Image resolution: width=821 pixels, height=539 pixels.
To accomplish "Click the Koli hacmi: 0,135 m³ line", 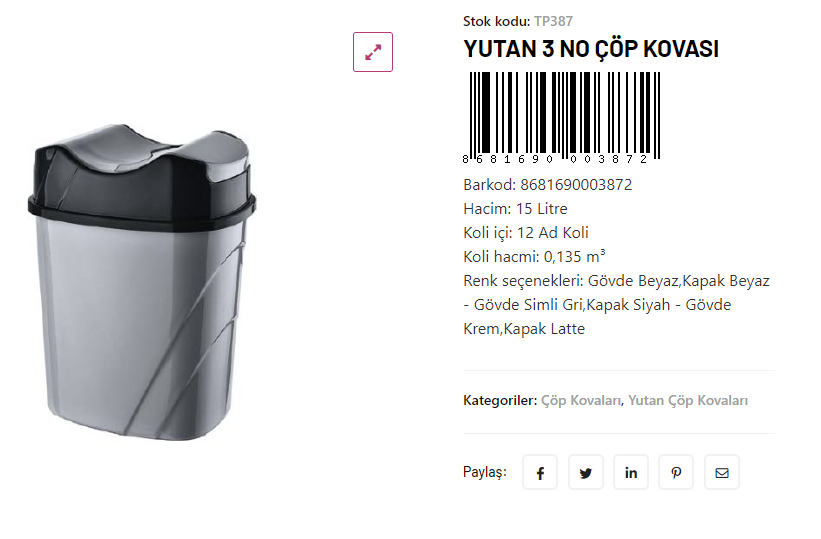I will (x=534, y=257).
